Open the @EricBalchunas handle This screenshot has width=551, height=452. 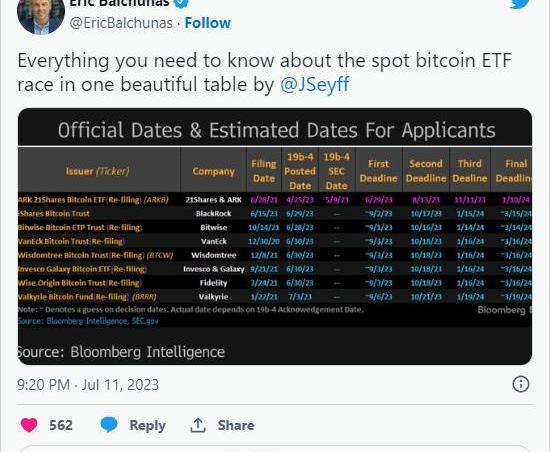tap(121, 23)
